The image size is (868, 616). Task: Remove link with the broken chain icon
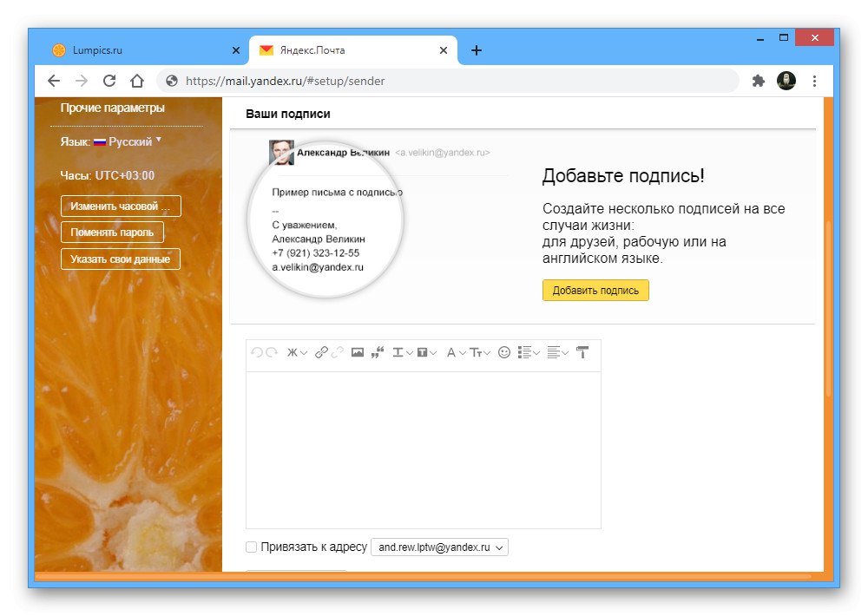(x=337, y=352)
